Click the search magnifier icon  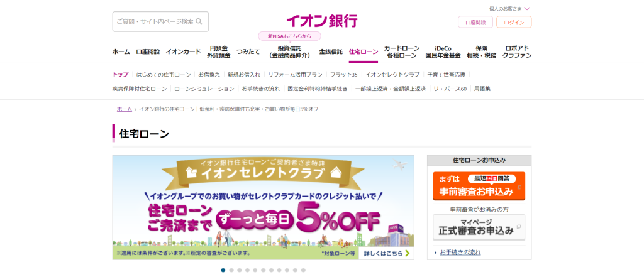pos(199,22)
